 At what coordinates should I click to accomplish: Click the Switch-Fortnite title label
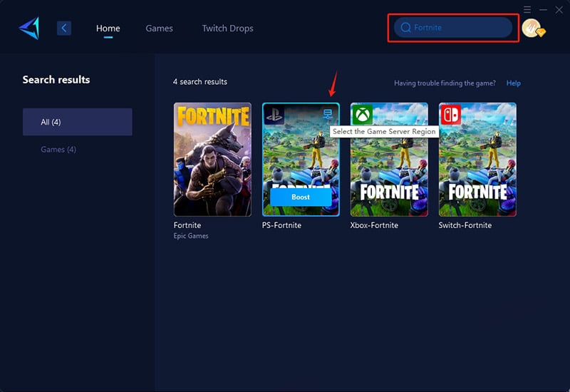click(465, 225)
